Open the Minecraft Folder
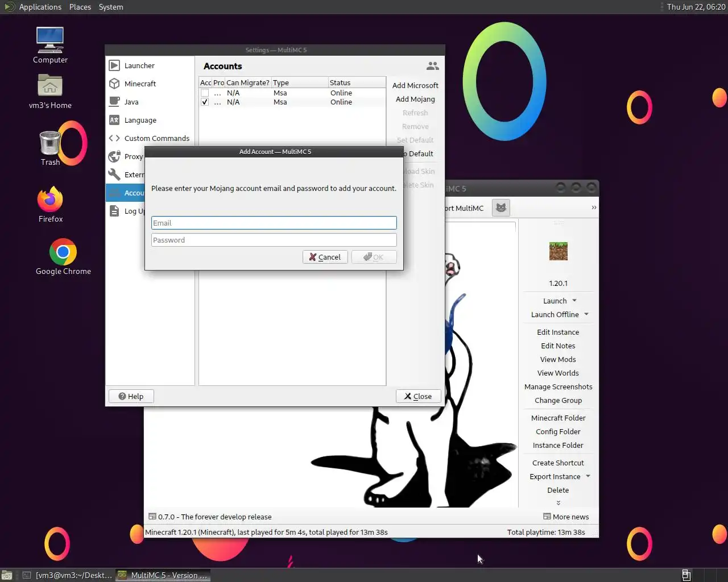 tap(559, 418)
